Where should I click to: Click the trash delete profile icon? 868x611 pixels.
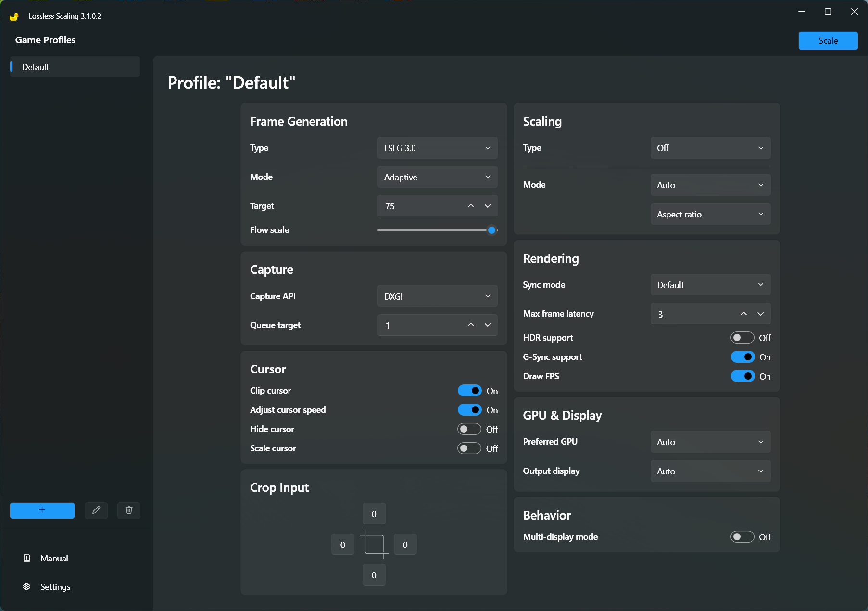click(x=129, y=510)
